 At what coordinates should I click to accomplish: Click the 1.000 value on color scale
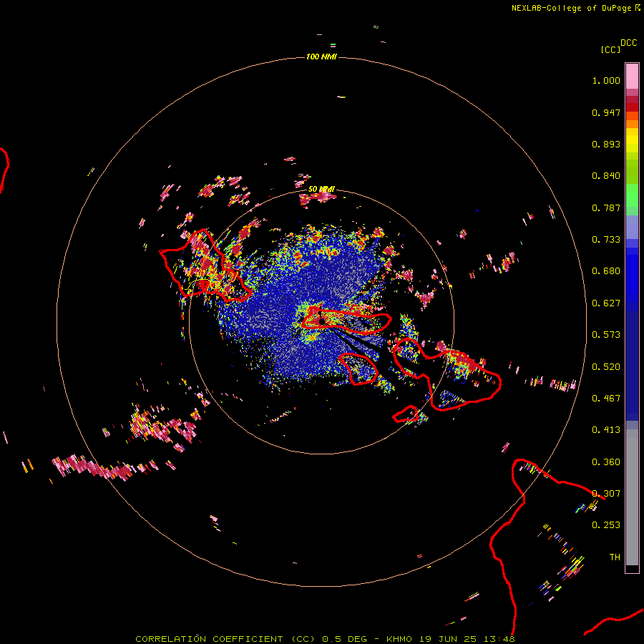(x=606, y=80)
